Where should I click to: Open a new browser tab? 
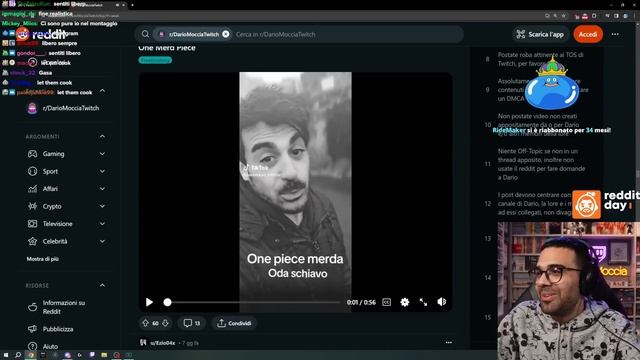[x=132, y=5]
